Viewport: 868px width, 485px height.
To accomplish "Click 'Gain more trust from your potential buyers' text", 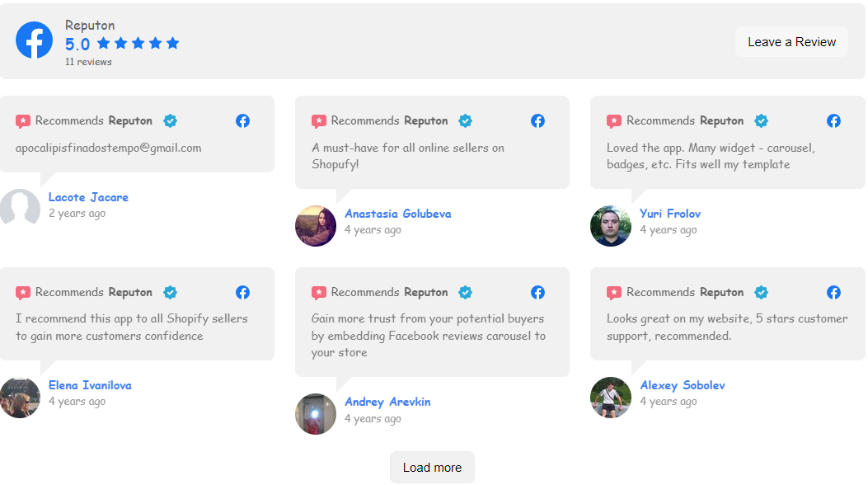I will pyautogui.click(x=429, y=336).
